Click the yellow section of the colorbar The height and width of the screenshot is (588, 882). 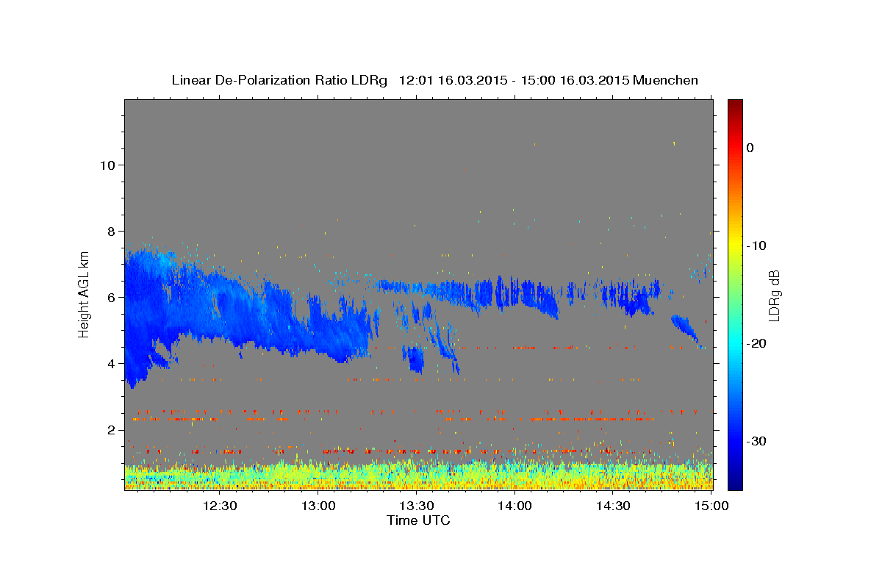[735, 245]
